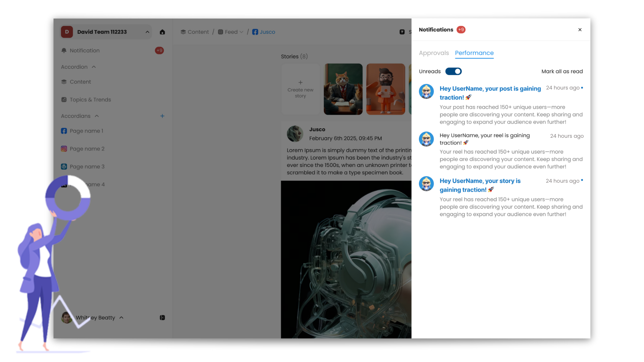
Task: Select the Performance tab
Action: coord(474,53)
